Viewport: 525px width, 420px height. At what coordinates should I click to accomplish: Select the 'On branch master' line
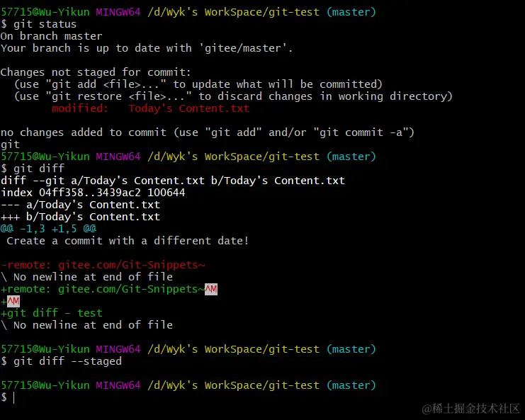pyautogui.click(x=51, y=36)
